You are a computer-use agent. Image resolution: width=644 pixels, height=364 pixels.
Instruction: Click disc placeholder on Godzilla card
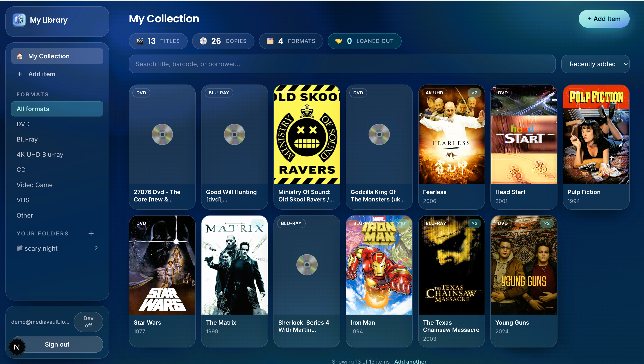(379, 134)
